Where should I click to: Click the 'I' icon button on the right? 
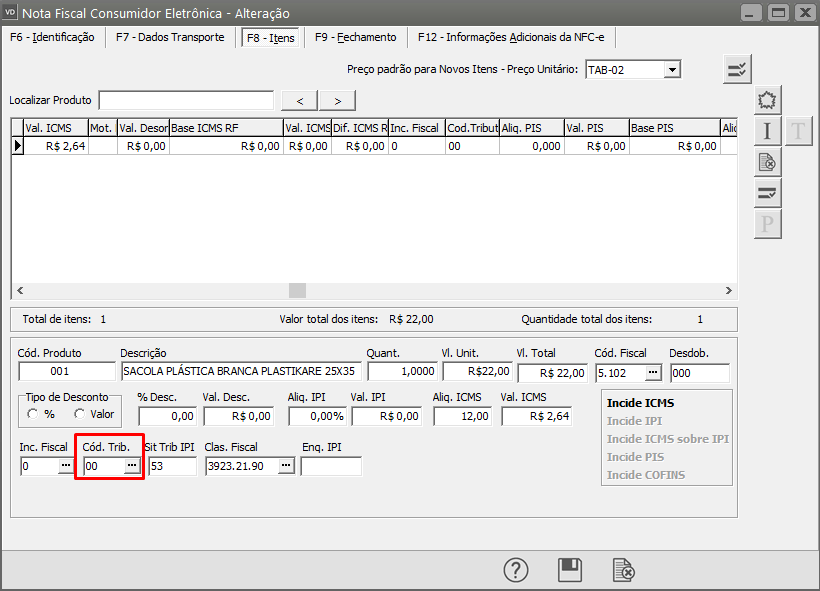click(x=767, y=131)
